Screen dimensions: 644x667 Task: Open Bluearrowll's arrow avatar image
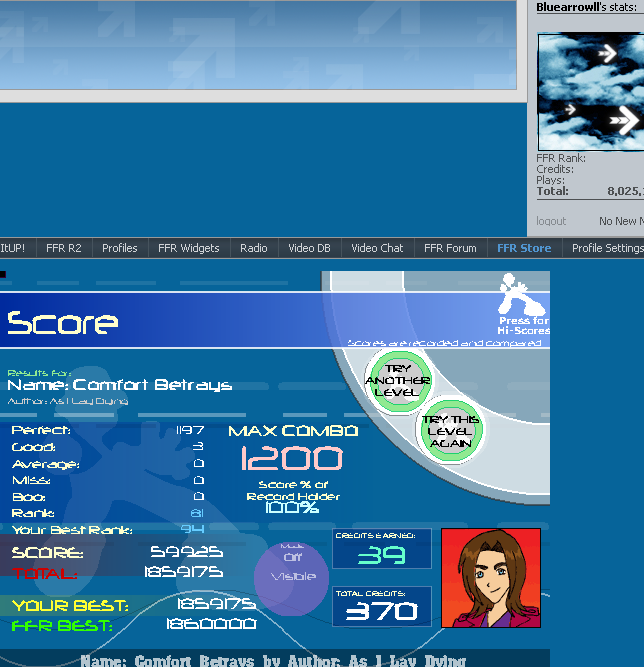591,92
